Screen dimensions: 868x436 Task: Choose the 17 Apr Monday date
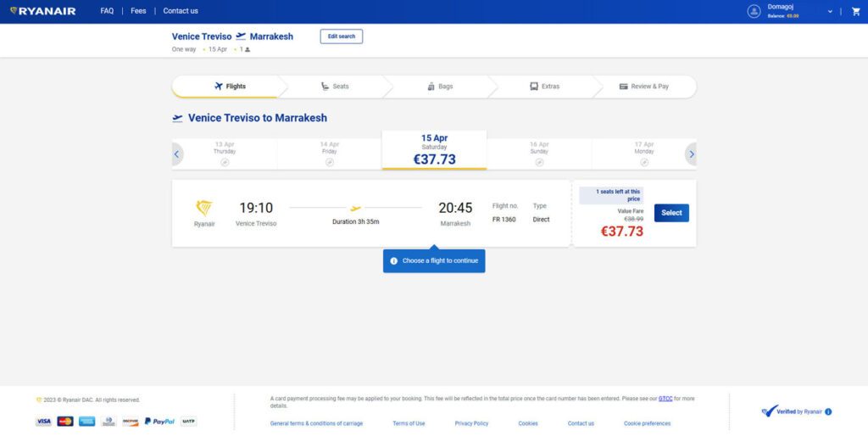point(644,154)
